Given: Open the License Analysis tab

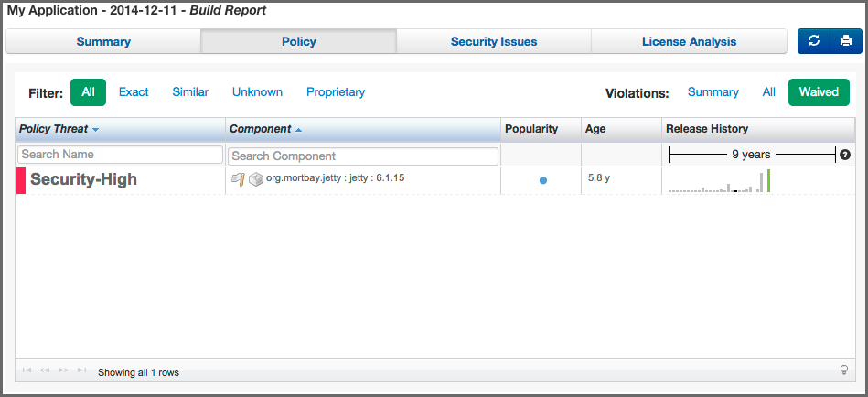Looking at the screenshot, I should click(x=690, y=41).
